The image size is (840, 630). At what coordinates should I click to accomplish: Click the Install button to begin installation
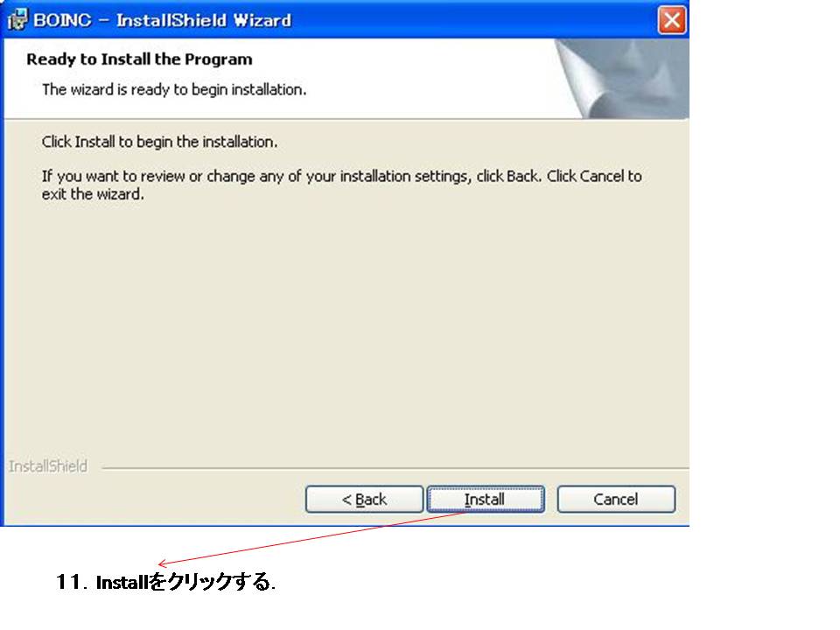tap(486, 500)
